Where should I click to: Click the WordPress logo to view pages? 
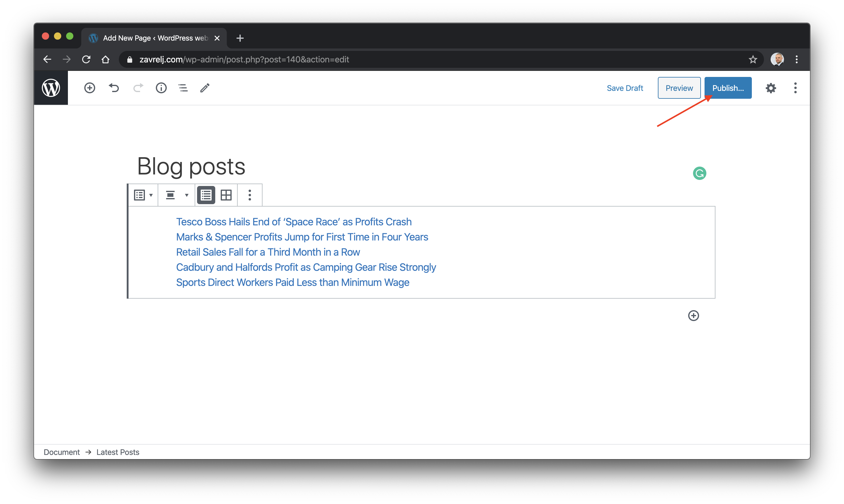pos(51,88)
